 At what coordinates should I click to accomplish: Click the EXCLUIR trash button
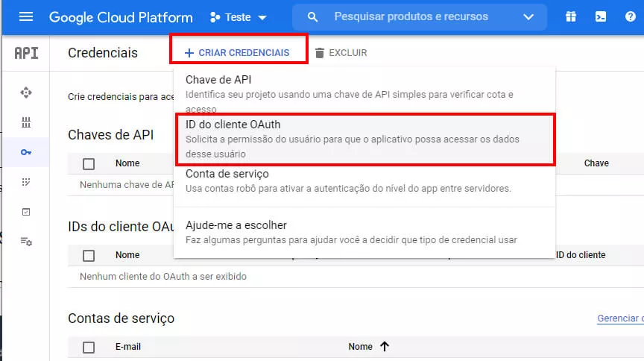tap(341, 53)
